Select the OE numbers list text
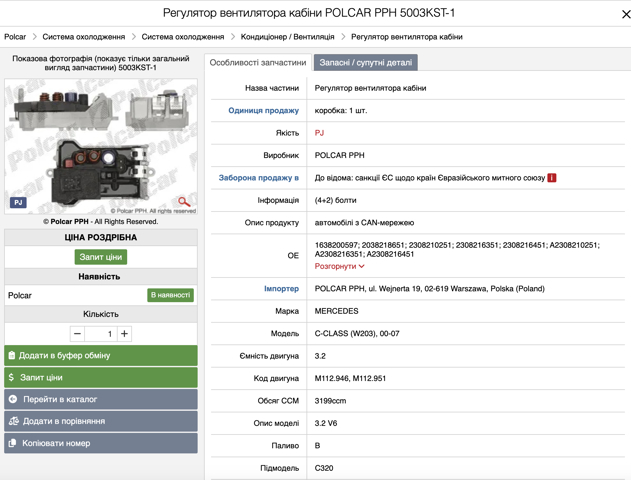The width and height of the screenshot is (631, 480). click(x=457, y=250)
